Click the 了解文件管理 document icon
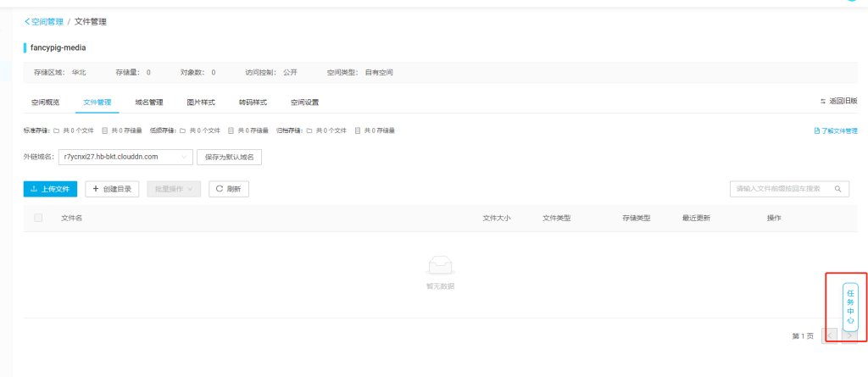This screenshot has width=868, height=377. (817, 131)
